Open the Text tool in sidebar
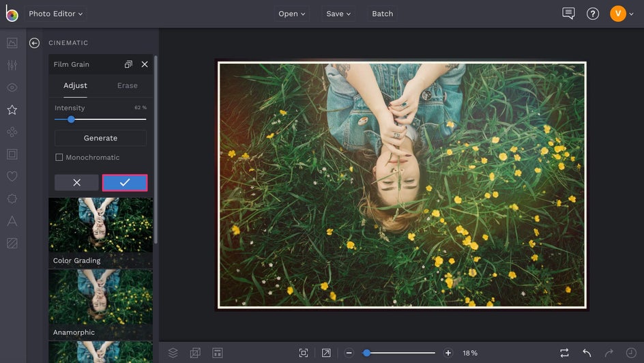This screenshot has width=644, height=363. pyautogui.click(x=12, y=221)
